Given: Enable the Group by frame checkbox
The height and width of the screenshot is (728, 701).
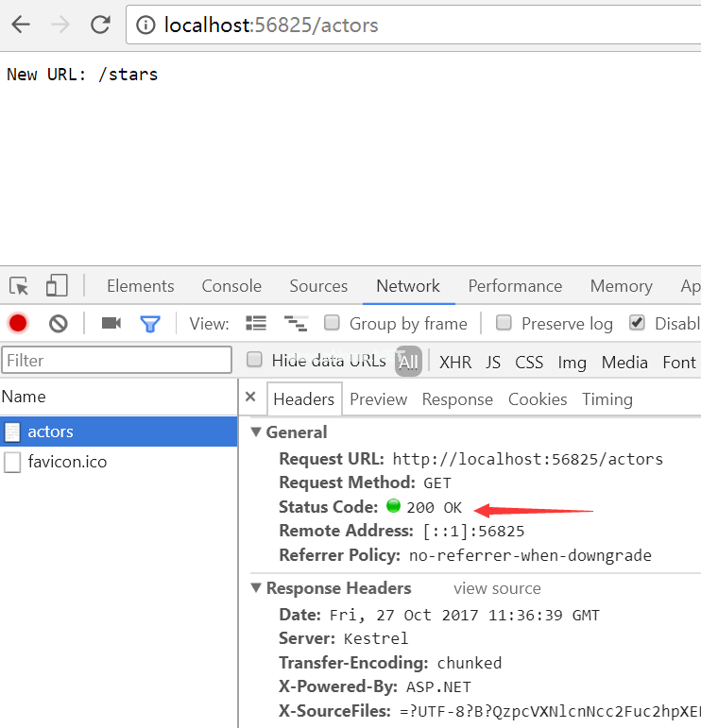Looking at the screenshot, I should tap(333, 323).
